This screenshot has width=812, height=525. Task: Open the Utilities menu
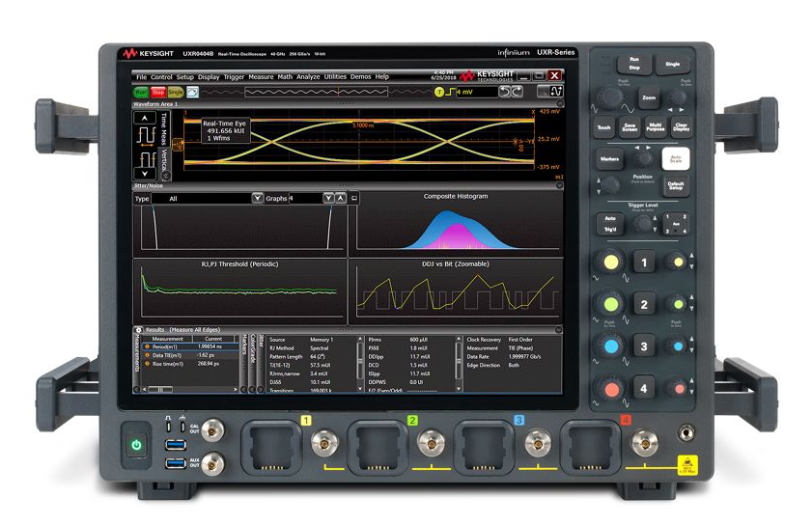[x=335, y=77]
